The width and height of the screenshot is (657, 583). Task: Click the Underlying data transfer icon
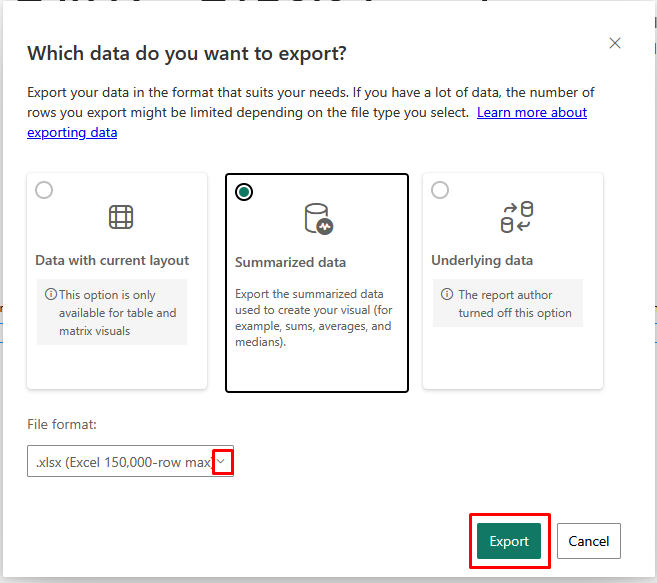[517, 217]
